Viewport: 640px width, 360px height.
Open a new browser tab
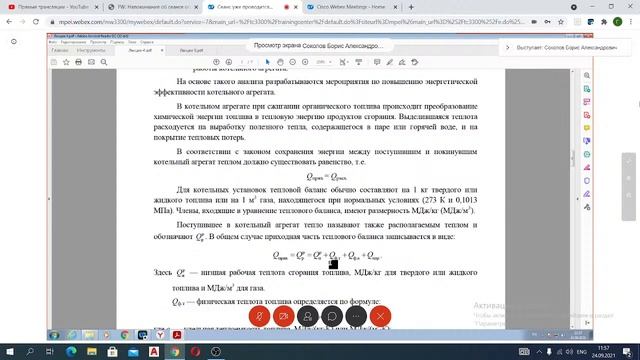tap(411, 7)
